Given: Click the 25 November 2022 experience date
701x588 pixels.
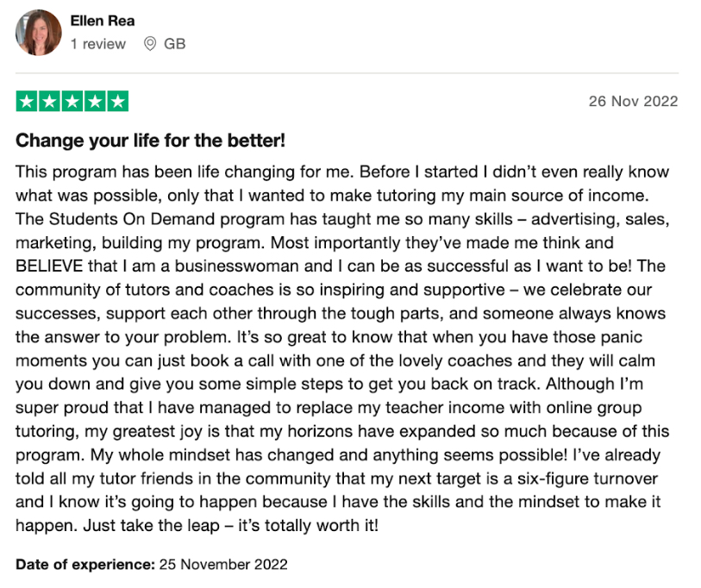Looking at the screenshot, I should coord(223,566).
